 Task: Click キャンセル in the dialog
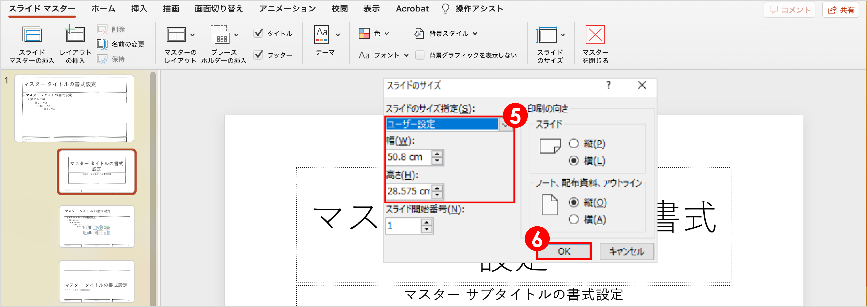point(626,251)
